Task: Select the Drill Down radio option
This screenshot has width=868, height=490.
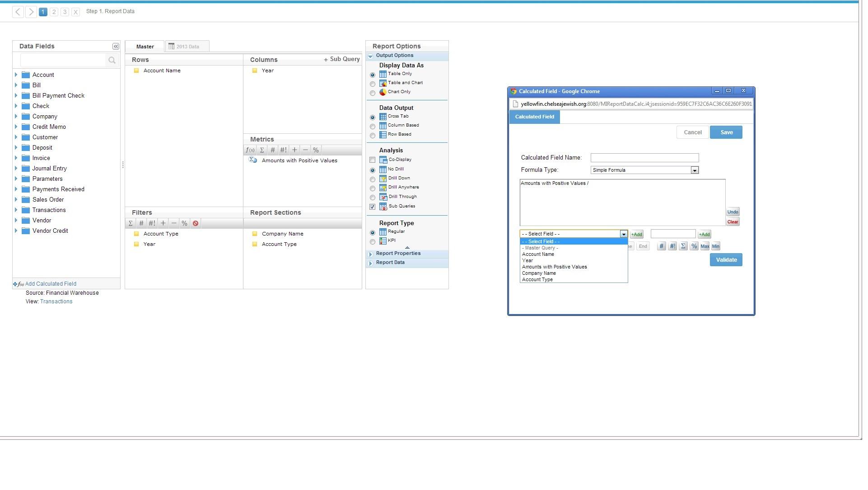Action: (x=373, y=179)
